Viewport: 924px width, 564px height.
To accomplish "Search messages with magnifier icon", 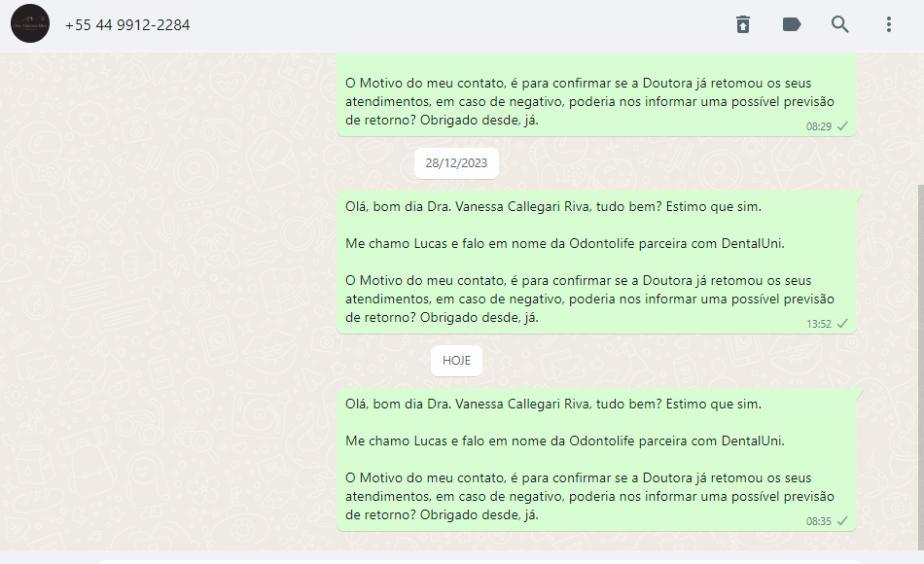I will coord(839,24).
